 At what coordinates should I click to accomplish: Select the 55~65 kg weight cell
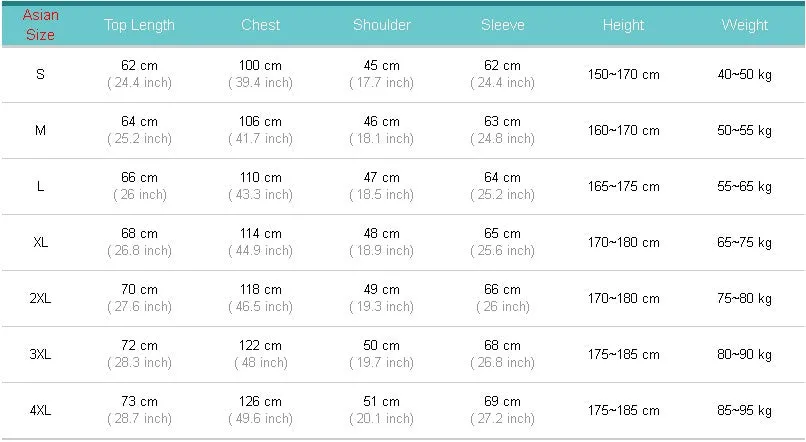(x=745, y=186)
